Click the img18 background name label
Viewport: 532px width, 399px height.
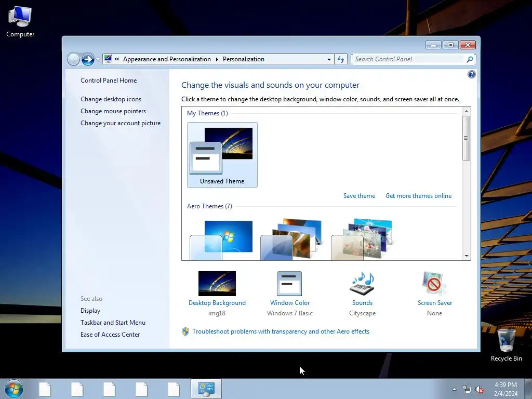pyautogui.click(x=217, y=313)
